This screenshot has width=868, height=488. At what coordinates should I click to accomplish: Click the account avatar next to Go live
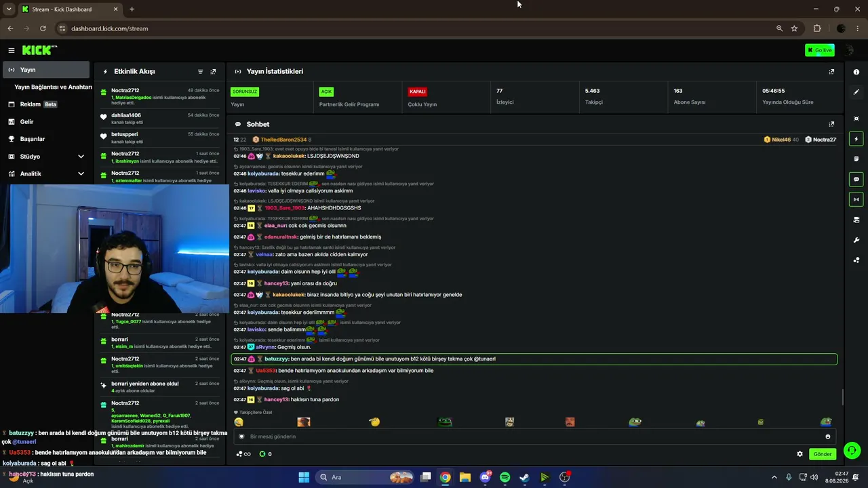tap(849, 50)
